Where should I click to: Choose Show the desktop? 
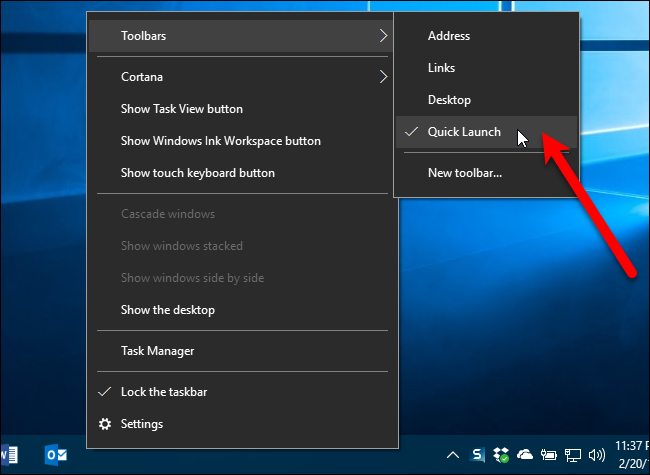(x=167, y=310)
